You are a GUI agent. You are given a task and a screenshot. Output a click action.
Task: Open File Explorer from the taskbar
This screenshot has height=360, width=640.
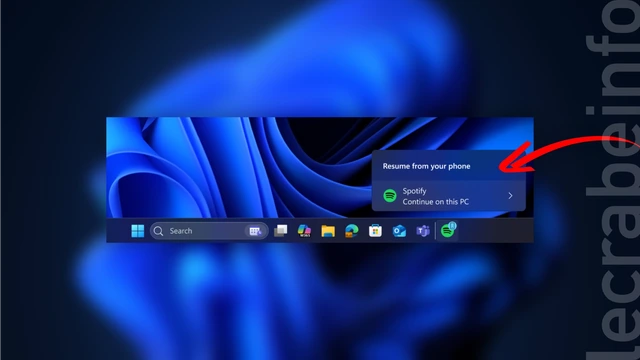(328, 231)
